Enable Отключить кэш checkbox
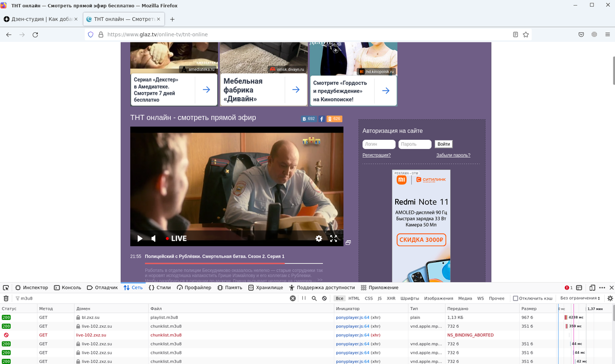The image size is (615, 364). 516,298
